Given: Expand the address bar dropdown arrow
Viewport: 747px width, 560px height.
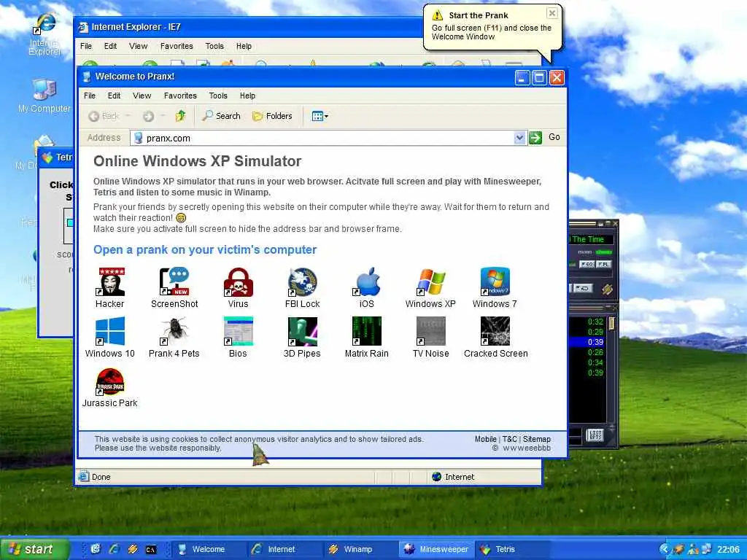Looking at the screenshot, I should (x=519, y=138).
